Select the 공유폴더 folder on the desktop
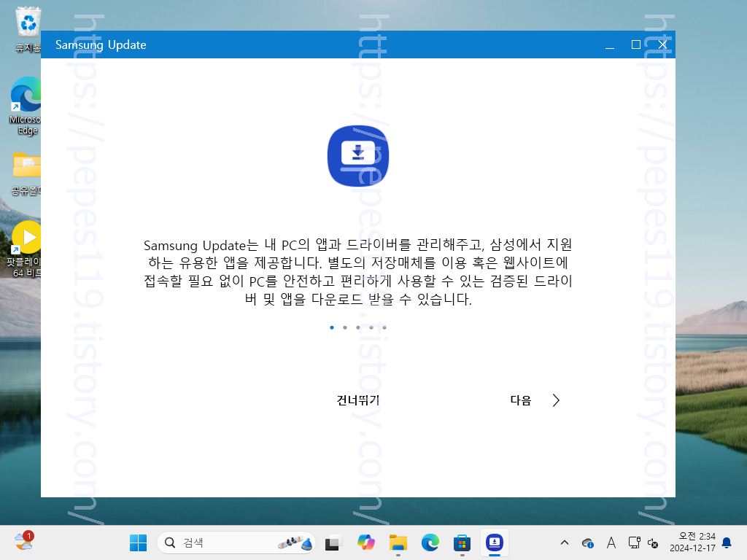The height and width of the screenshot is (560, 747). (27, 174)
